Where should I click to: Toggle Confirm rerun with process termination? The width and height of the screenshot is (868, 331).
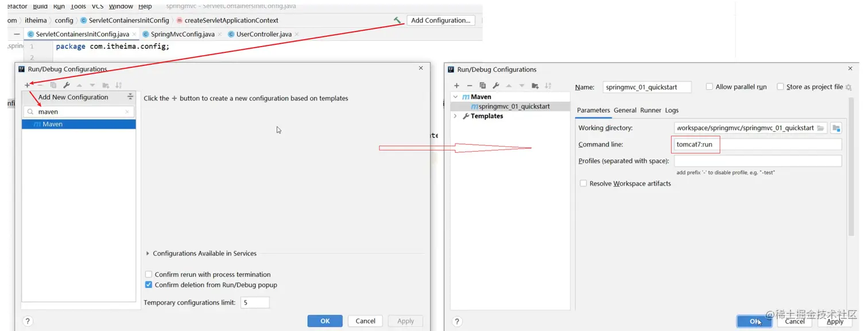(149, 274)
